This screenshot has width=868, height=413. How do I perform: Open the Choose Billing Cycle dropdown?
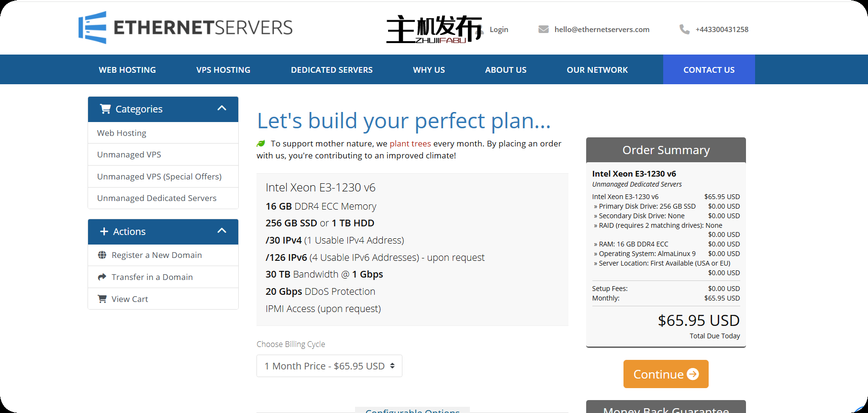click(x=329, y=366)
